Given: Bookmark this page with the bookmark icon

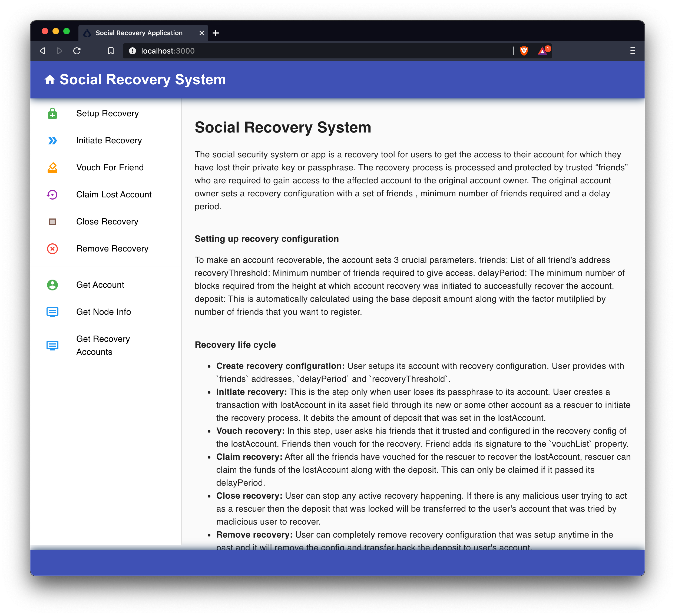Looking at the screenshot, I should [111, 51].
